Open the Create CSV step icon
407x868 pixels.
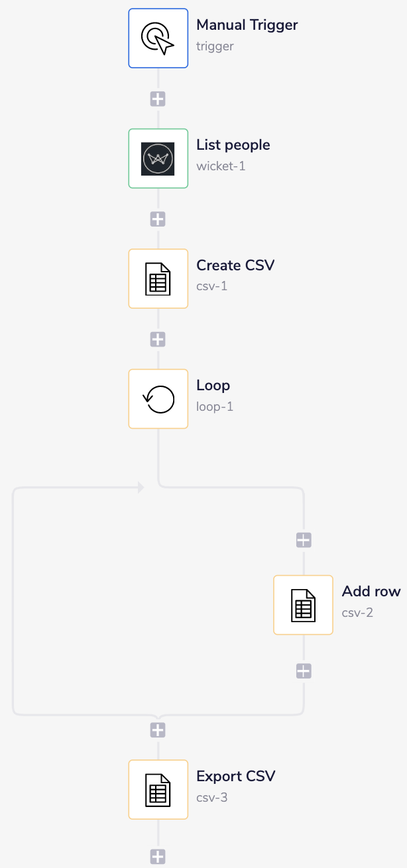158,278
